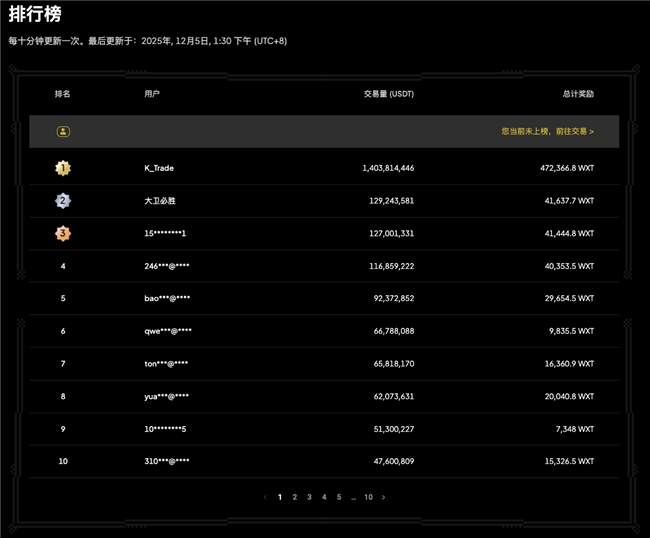Viewport: 650px width, 538px height.
Task: Select the K_Trade username
Action: (159, 168)
